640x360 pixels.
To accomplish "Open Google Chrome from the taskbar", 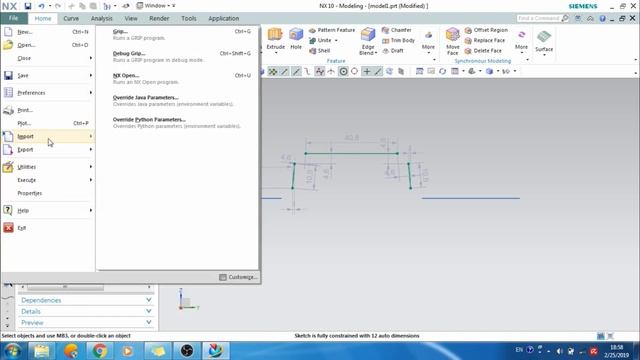I will (x=99, y=351).
